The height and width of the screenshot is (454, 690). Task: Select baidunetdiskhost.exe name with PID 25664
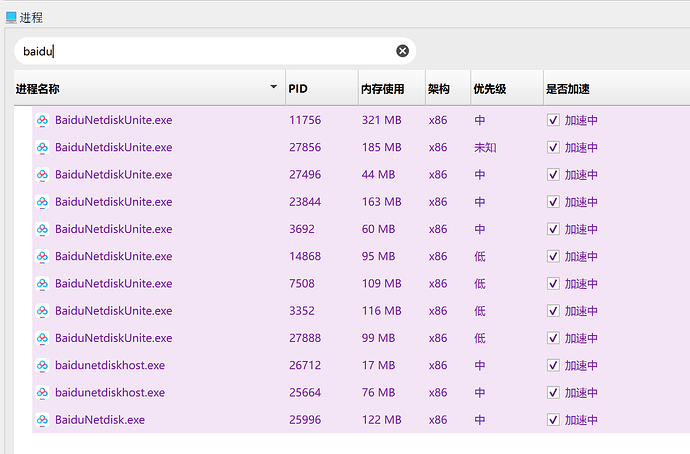tap(110, 392)
